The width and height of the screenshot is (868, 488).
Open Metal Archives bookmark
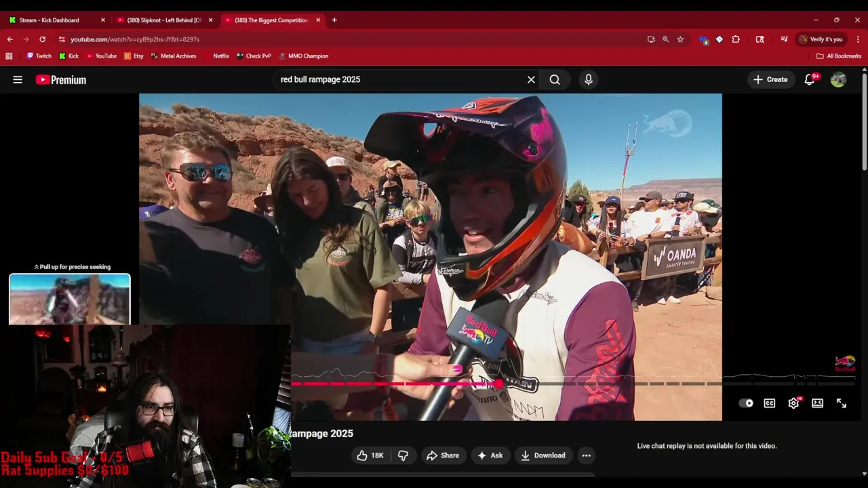tap(174, 56)
